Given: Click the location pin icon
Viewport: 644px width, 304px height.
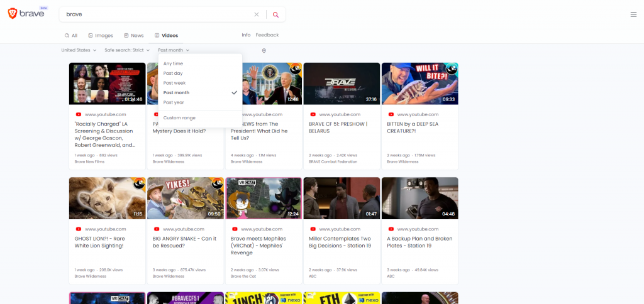Looking at the screenshot, I should [x=264, y=50].
